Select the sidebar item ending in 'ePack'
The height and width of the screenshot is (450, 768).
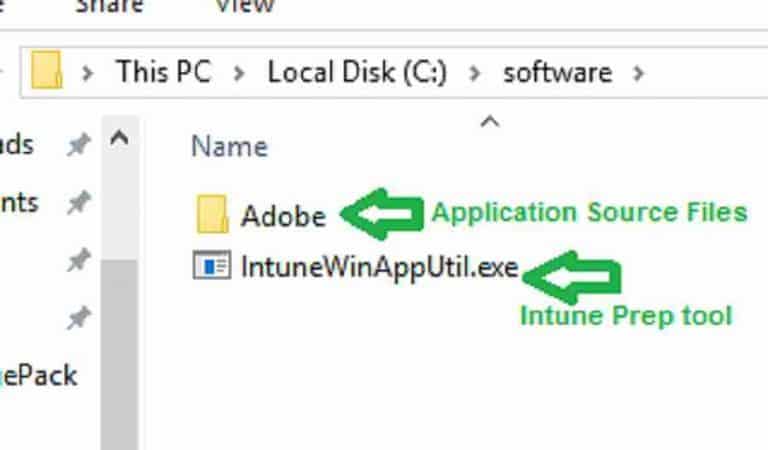[x=38, y=376]
